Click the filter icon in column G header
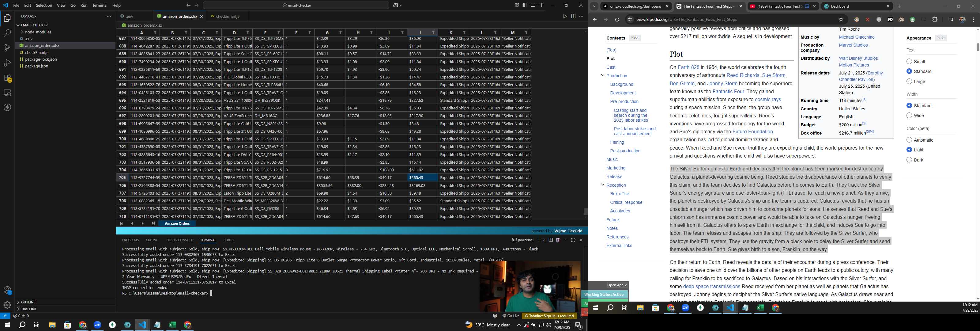The height and width of the screenshot is (331, 980). (x=341, y=33)
